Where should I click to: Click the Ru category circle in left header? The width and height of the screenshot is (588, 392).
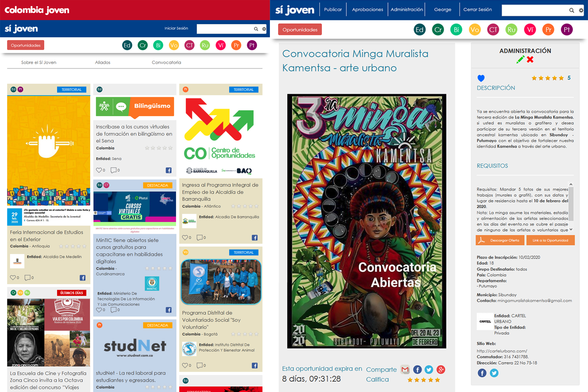pyautogui.click(x=205, y=45)
